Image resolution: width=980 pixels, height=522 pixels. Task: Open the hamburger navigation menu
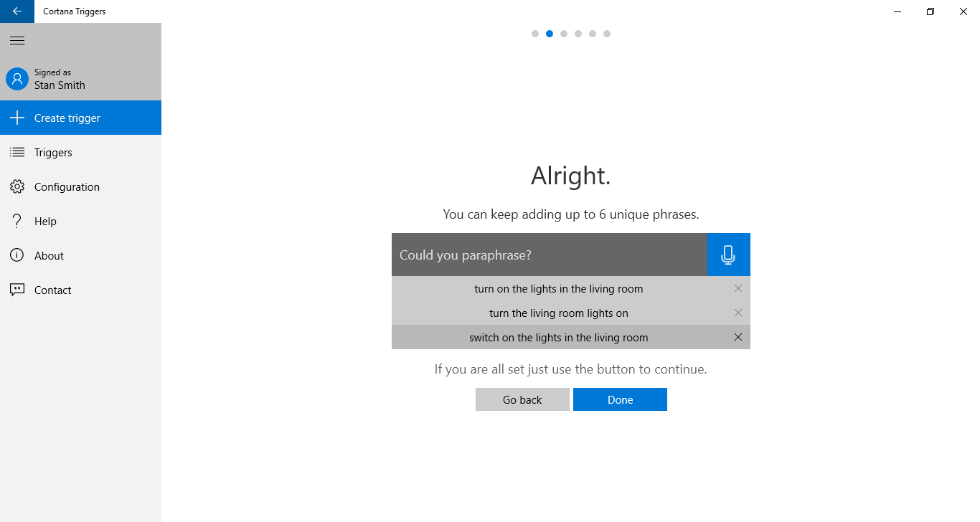[x=17, y=41]
